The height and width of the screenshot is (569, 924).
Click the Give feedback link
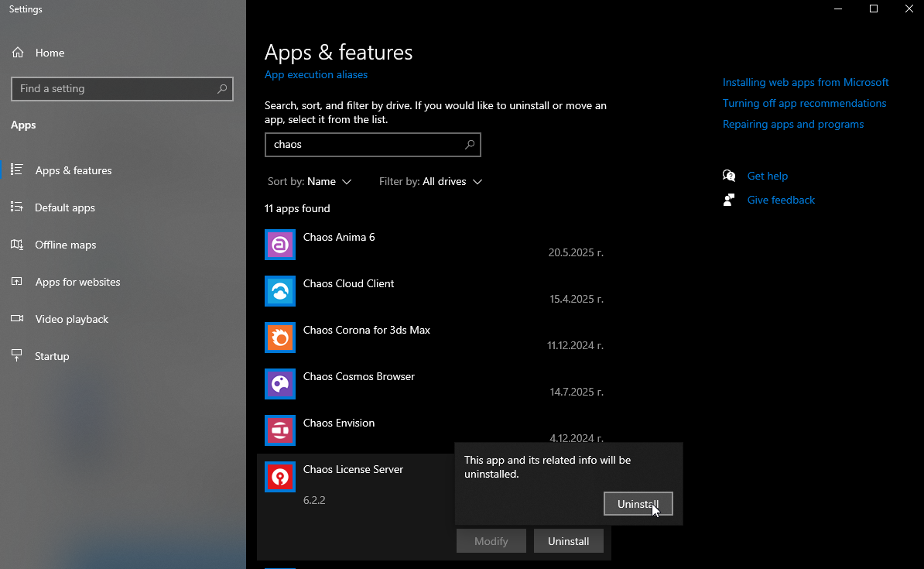coord(781,200)
